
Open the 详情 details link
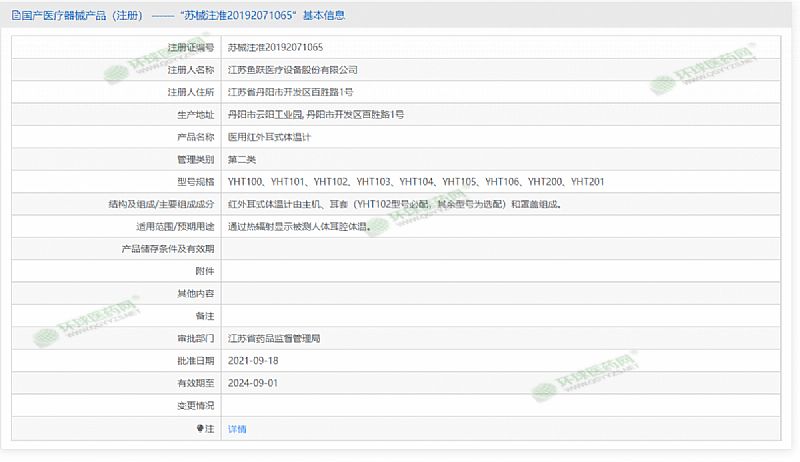[237, 429]
